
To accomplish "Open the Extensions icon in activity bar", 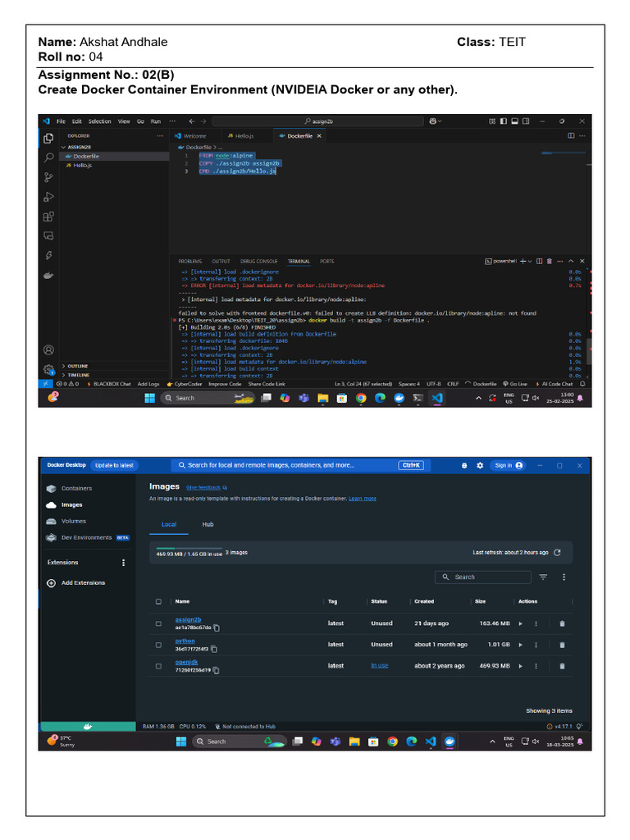I will point(48,217).
